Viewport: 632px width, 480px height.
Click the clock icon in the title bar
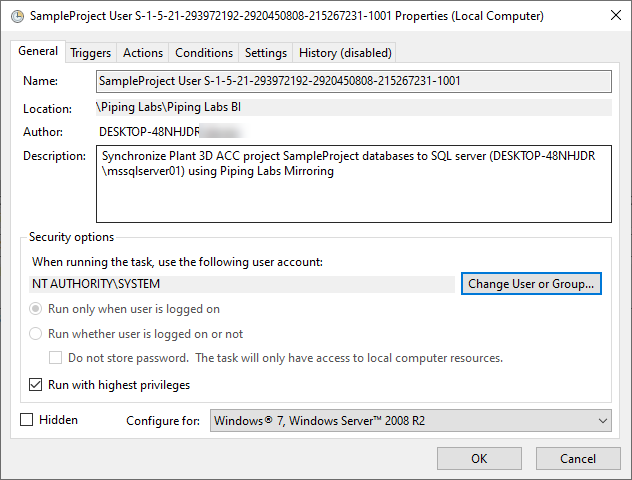click(x=13, y=17)
